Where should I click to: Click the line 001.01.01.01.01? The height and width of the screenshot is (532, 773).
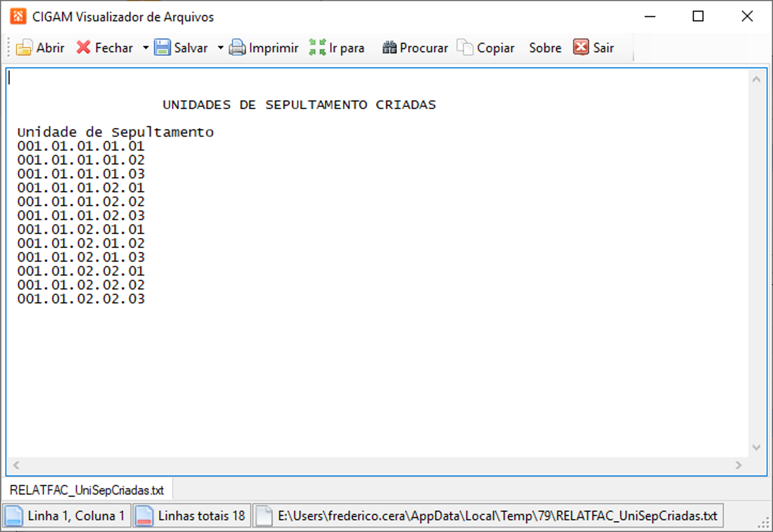pos(81,146)
